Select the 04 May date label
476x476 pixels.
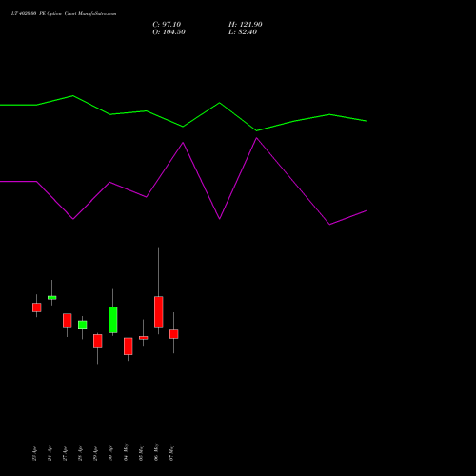[126, 452]
